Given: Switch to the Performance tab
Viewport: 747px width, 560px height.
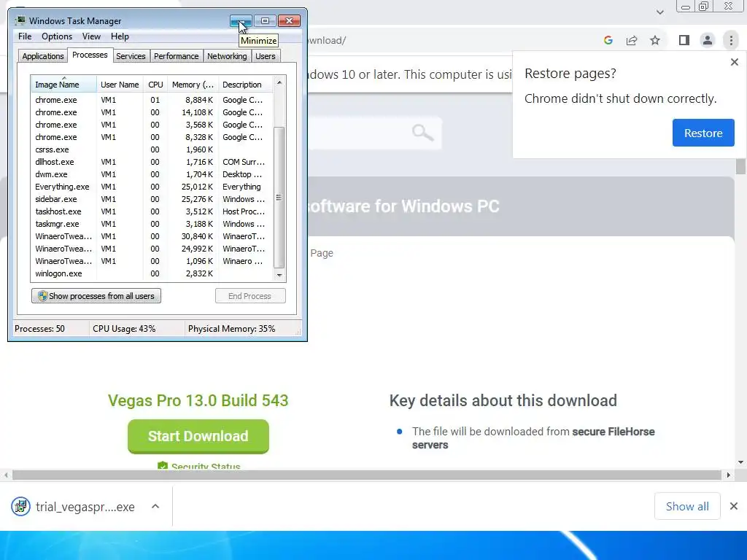Looking at the screenshot, I should 176,56.
